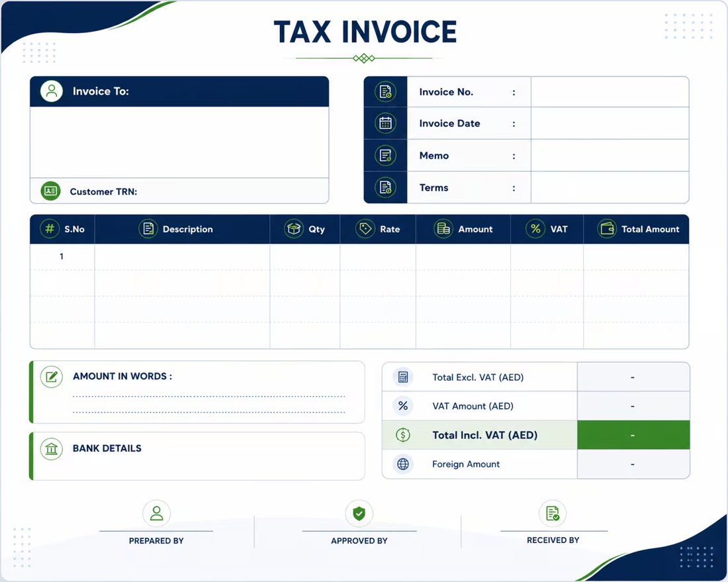Click the percent icon in VAT header
728x582 pixels.
(535, 229)
